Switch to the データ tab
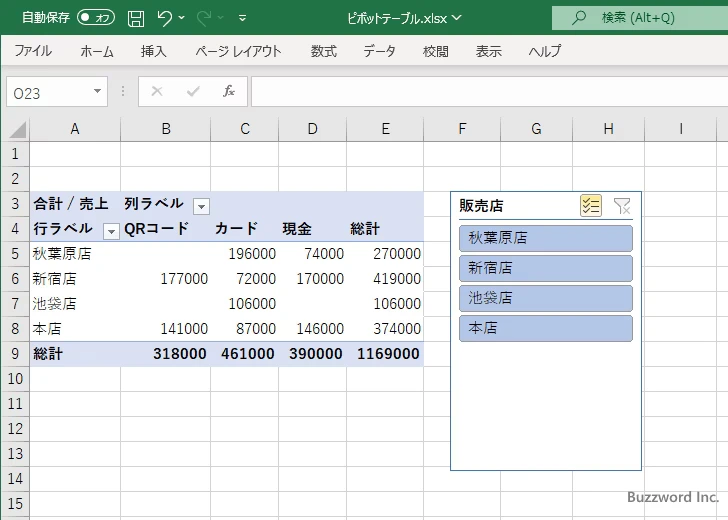The image size is (728, 520). click(379, 51)
